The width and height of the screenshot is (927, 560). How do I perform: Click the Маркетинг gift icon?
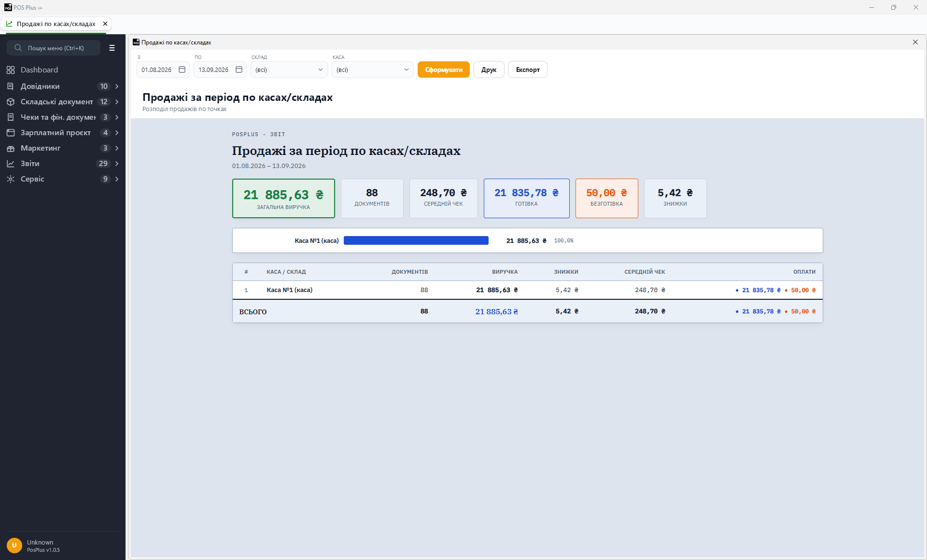pyautogui.click(x=11, y=148)
